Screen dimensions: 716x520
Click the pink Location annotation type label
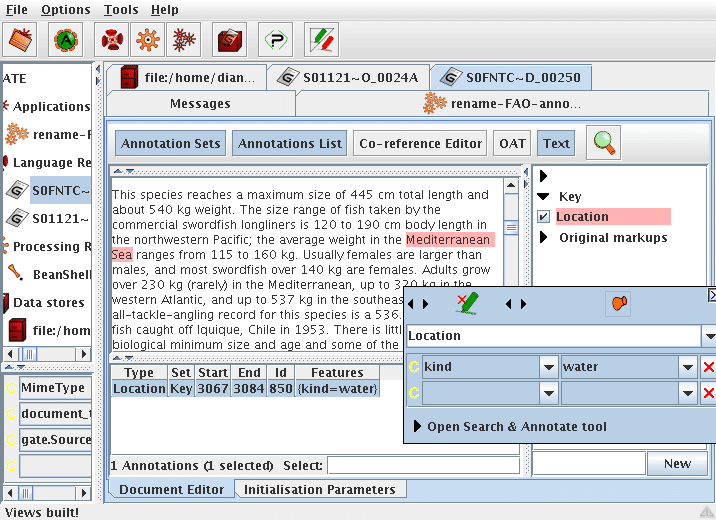click(x=613, y=216)
